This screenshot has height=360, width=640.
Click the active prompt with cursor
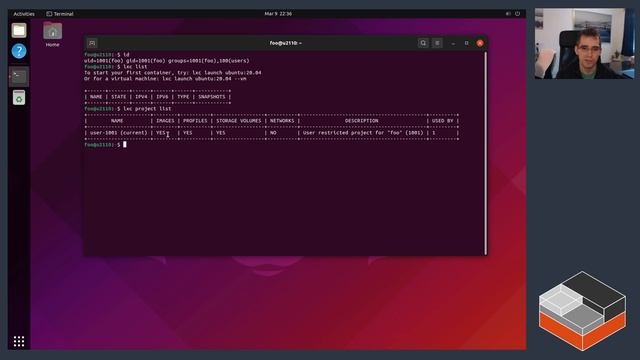(x=105, y=145)
